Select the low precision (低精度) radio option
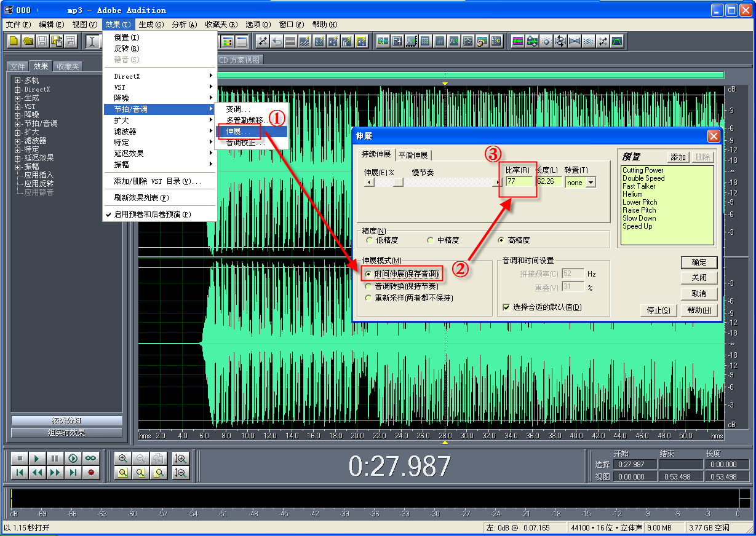The height and width of the screenshot is (536, 756). [370, 240]
